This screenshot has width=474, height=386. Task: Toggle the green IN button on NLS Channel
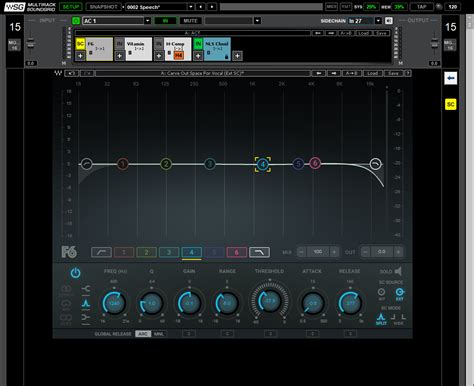pyautogui.click(x=198, y=44)
